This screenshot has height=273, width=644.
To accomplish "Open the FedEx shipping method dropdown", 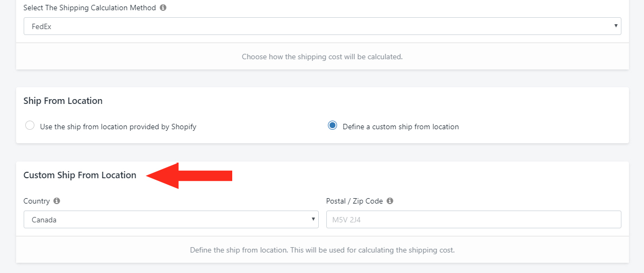I will coord(323,26).
